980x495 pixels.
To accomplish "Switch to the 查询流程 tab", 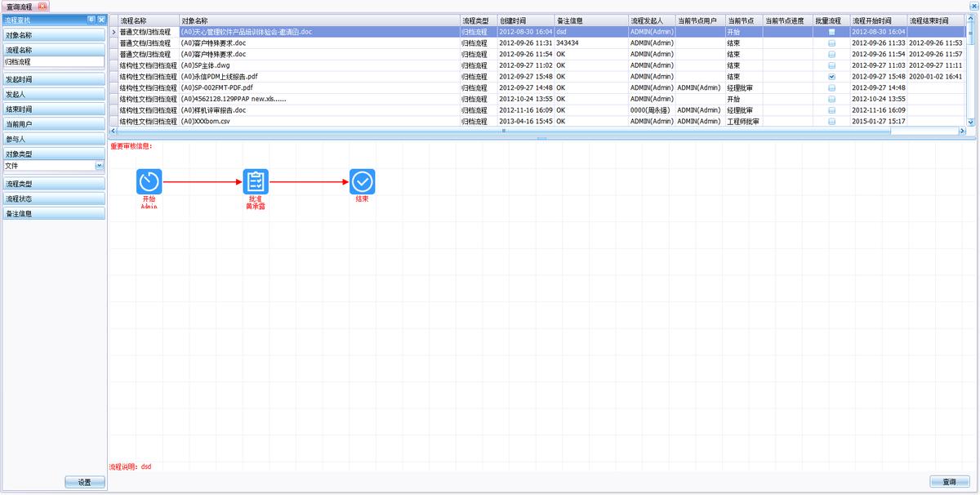I will click(x=20, y=7).
